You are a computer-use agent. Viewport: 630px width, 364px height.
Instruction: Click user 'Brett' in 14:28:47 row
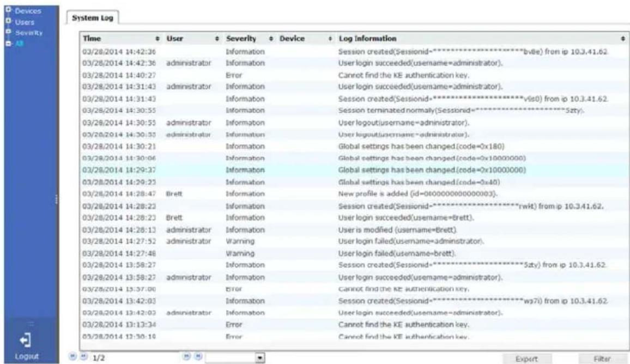174,193
